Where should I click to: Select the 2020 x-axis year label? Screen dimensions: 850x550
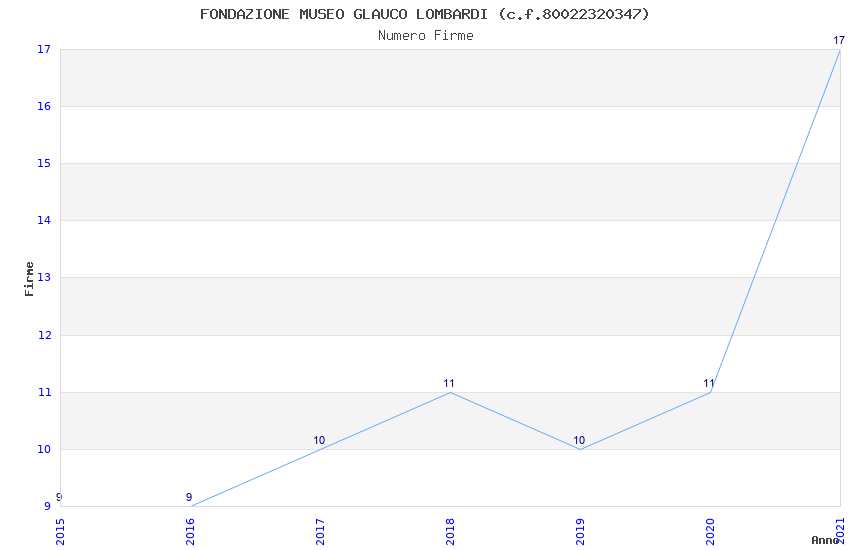(710, 532)
